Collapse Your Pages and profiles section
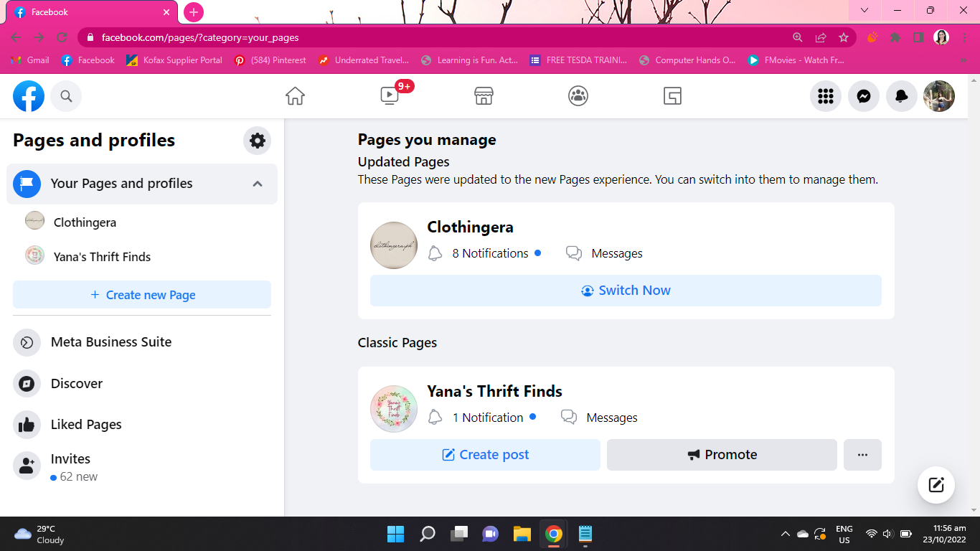Screen dimensions: 980x551 pyautogui.click(x=258, y=184)
